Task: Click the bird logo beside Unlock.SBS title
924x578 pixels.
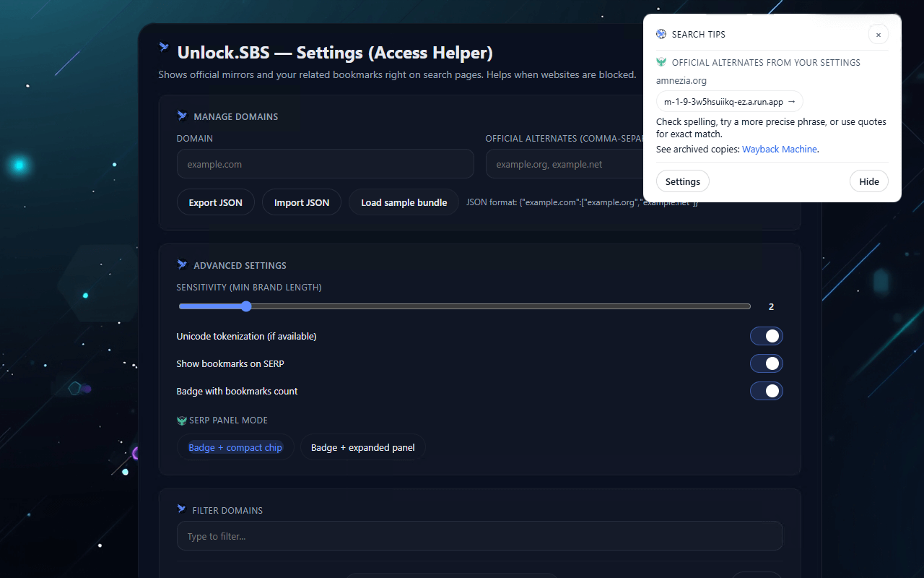Action: pos(164,48)
